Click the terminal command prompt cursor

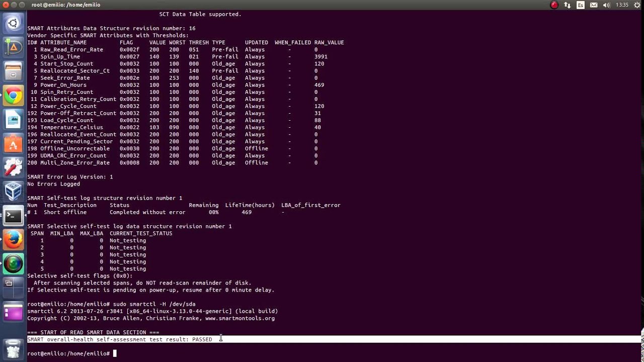click(115, 353)
